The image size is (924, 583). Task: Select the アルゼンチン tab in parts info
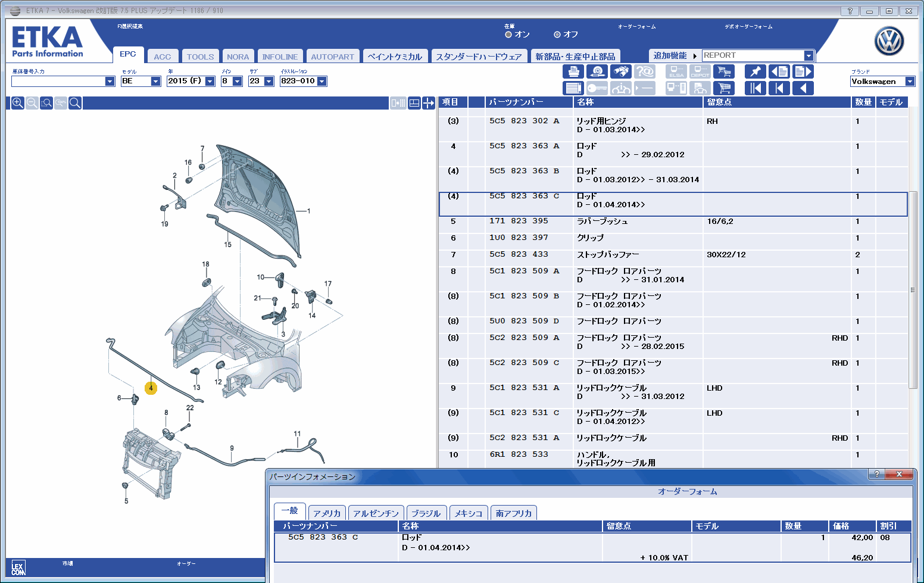pyautogui.click(x=376, y=513)
